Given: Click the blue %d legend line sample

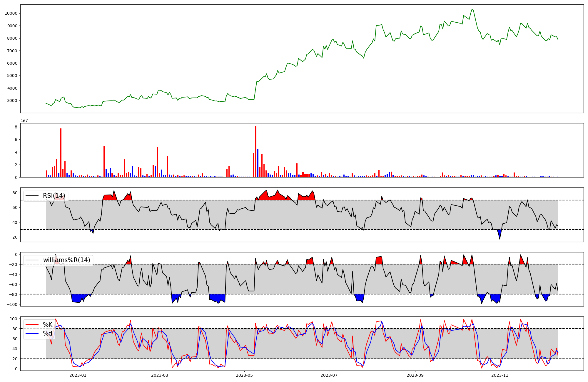Looking at the screenshot, I should pos(32,333).
